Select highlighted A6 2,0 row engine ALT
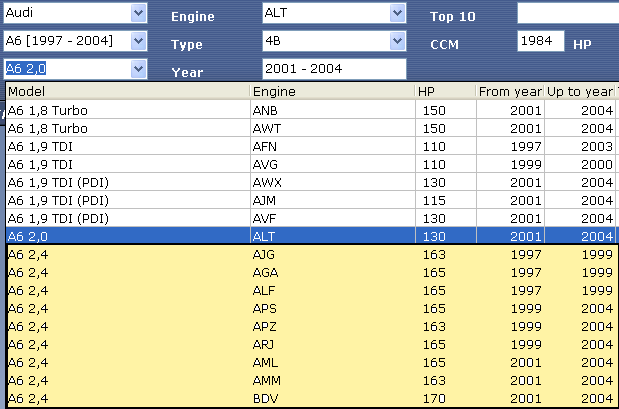 (311, 236)
